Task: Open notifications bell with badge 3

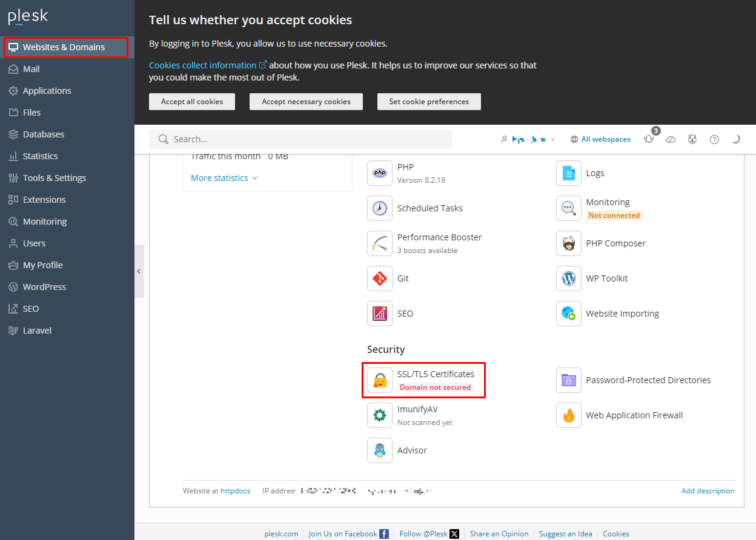Action: pos(649,139)
